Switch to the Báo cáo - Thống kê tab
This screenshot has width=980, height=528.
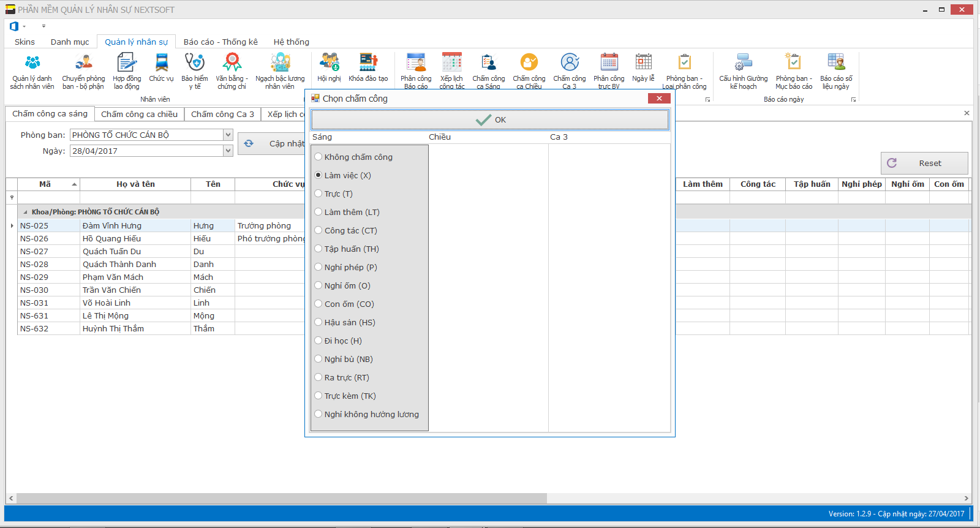221,42
